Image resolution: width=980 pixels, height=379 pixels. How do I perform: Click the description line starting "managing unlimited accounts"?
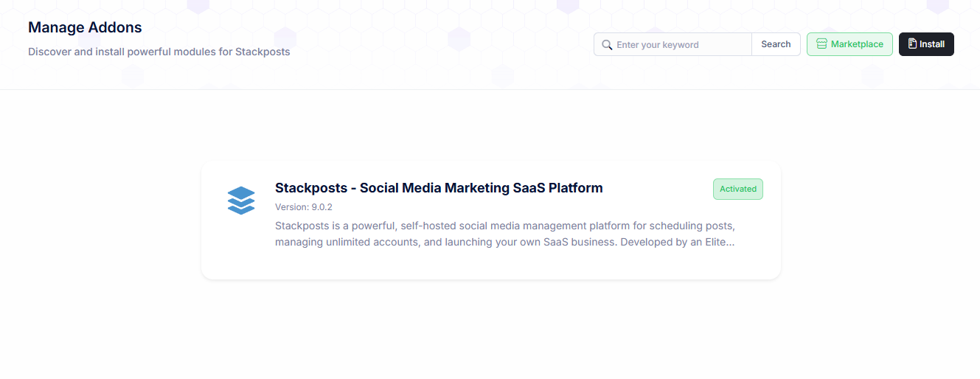point(504,242)
